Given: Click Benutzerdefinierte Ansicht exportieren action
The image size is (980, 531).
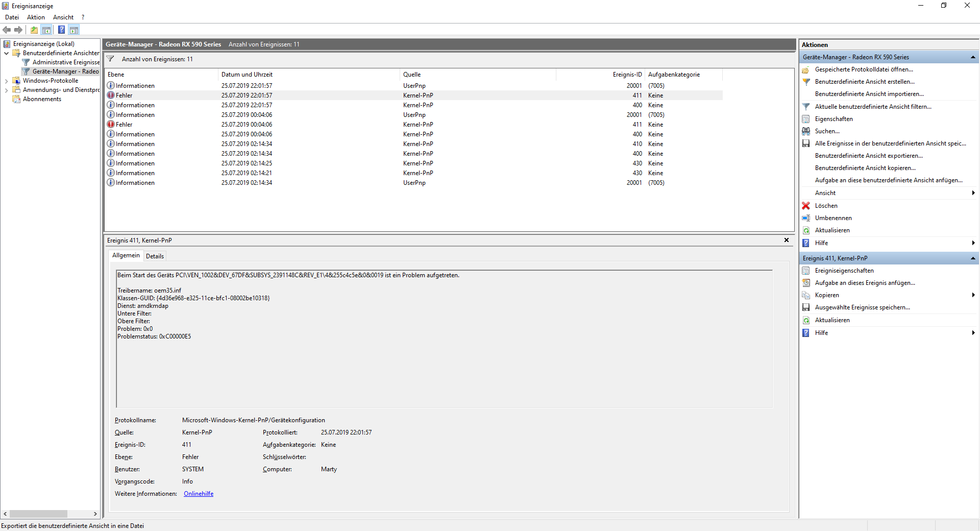Looking at the screenshot, I should (x=869, y=156).
